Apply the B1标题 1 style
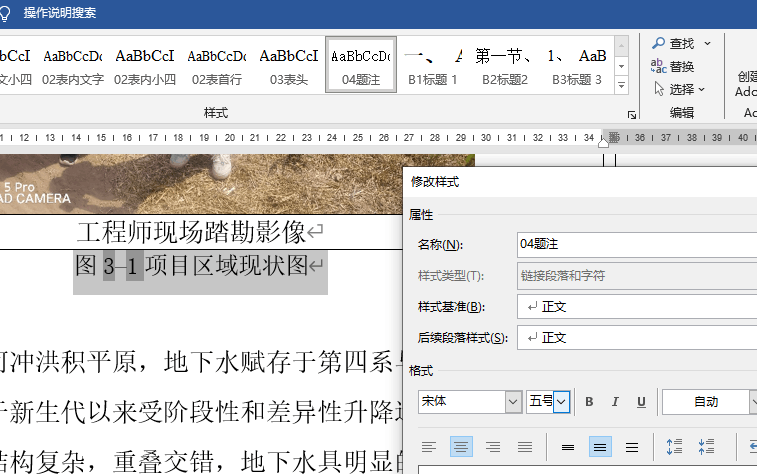 [x=433, y=65]
